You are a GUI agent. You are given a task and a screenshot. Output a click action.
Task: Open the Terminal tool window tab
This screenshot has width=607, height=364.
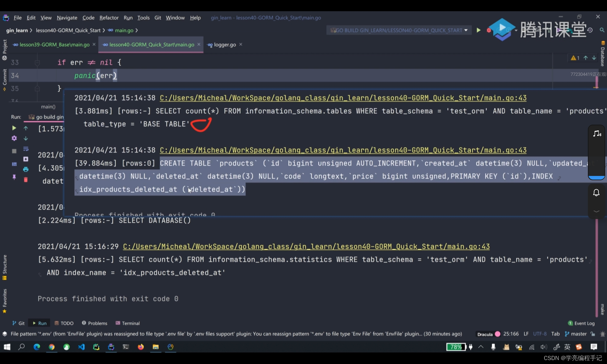128,323
